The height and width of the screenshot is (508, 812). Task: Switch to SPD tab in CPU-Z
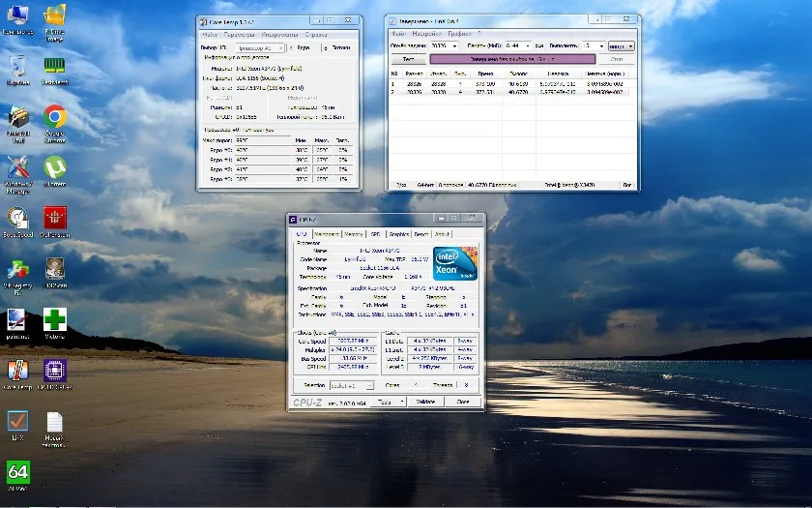pyautogui.click(x=375, y=234)
